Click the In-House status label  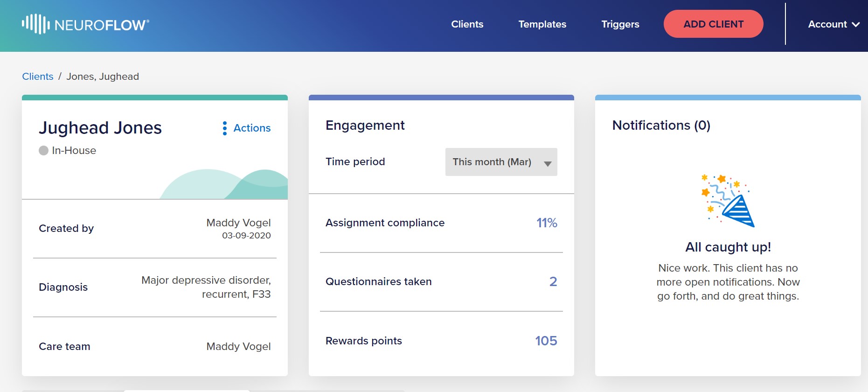(x=74, y=151)
